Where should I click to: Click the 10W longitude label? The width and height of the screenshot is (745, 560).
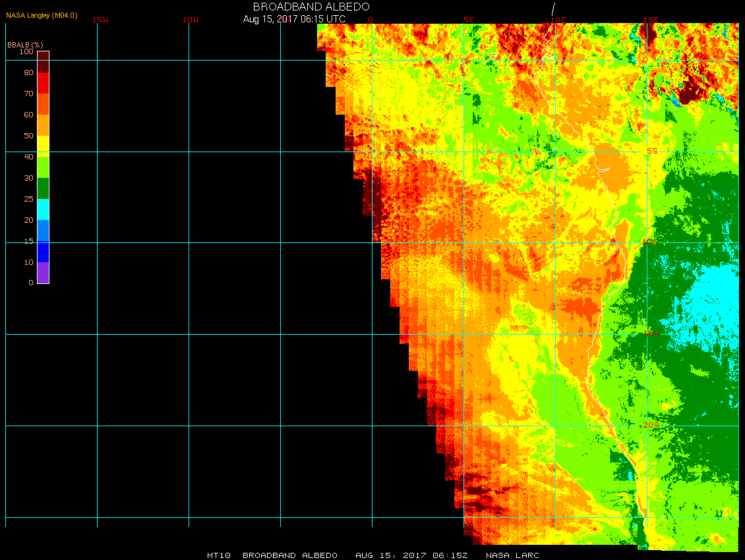(x=190, y=20)
